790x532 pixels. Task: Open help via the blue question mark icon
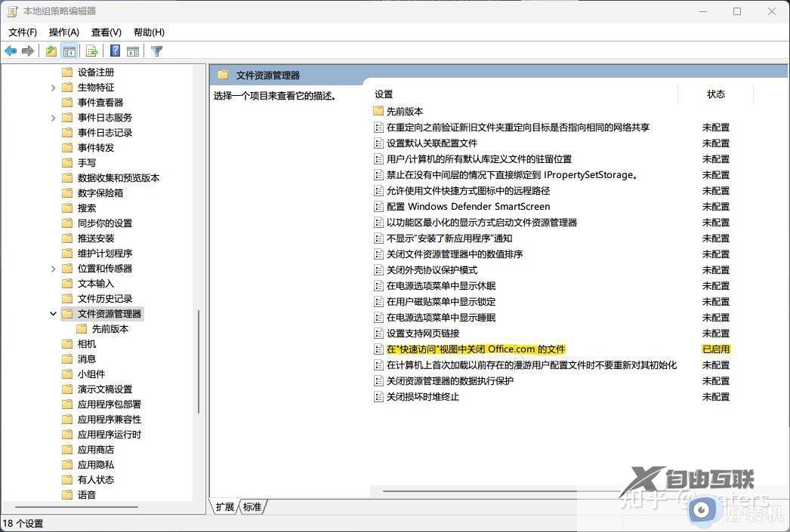point(115,51)
